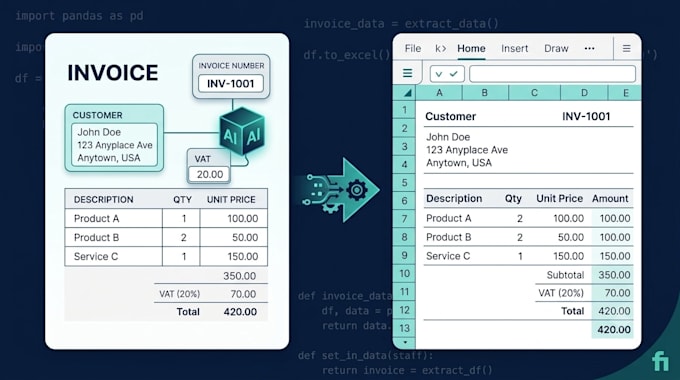
Task: Click the 'Qty' header in the spreadsheet
Action: (513, 199)
